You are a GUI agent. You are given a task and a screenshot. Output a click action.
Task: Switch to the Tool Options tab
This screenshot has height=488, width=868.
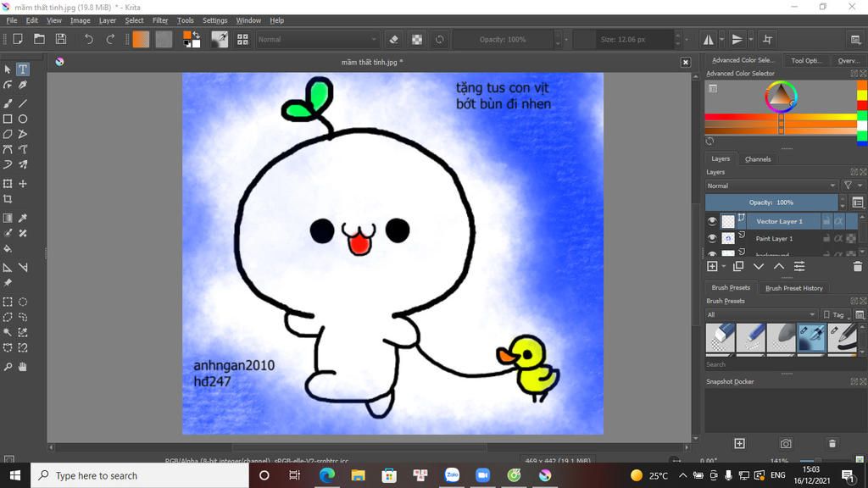tap(806, 60)
